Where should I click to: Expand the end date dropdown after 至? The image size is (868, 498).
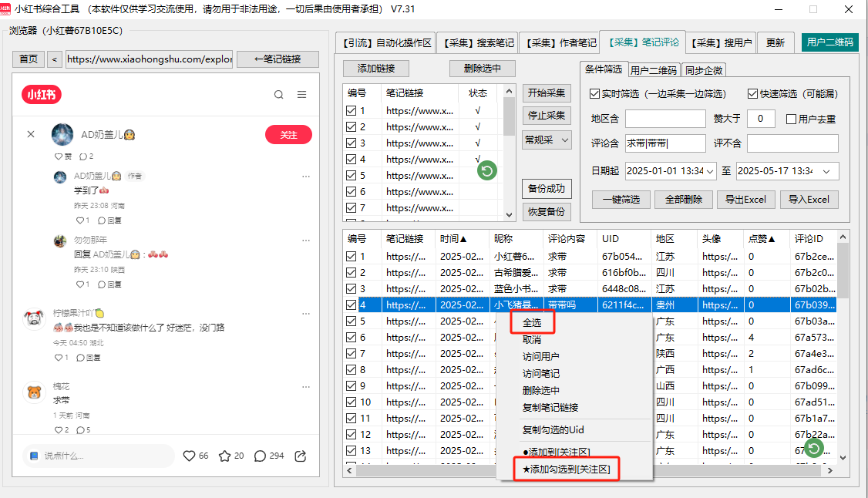pyautogui.click(x=826, y=171)
